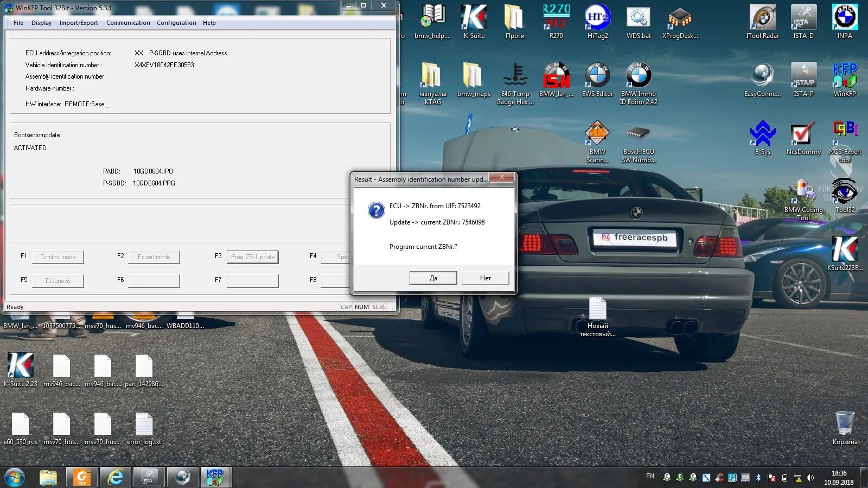This screenshot has height=488, width=868.
Task: Click the Diagnosis F5 button
Action: [58, 281]
